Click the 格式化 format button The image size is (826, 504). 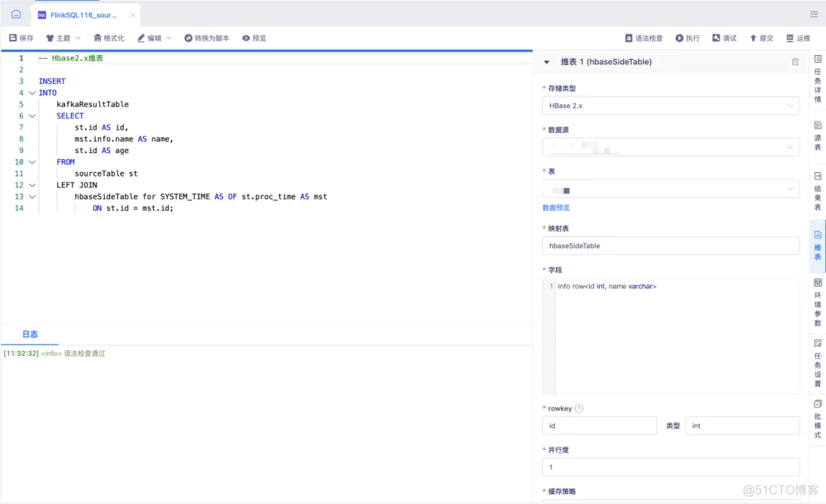[109, 38]
